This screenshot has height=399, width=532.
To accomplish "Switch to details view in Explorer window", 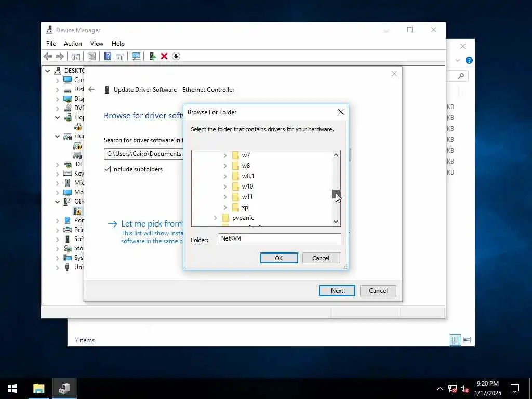I will click(x=456, y=340).
